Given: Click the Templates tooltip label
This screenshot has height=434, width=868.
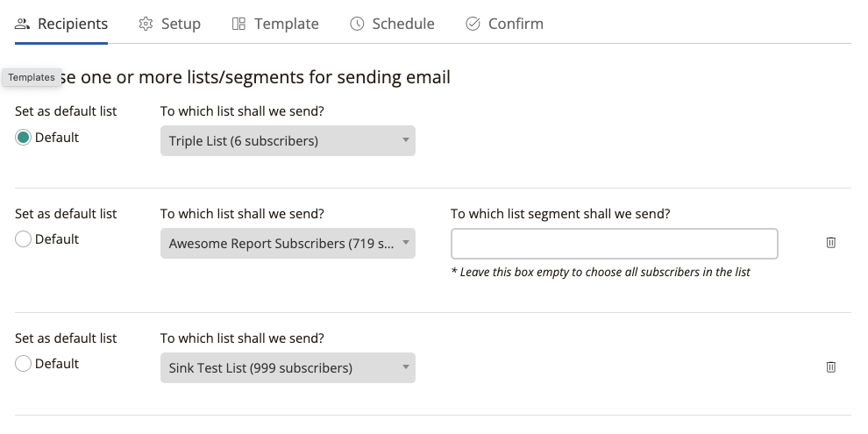Looking at the screenshot, I should pos(32,77).
